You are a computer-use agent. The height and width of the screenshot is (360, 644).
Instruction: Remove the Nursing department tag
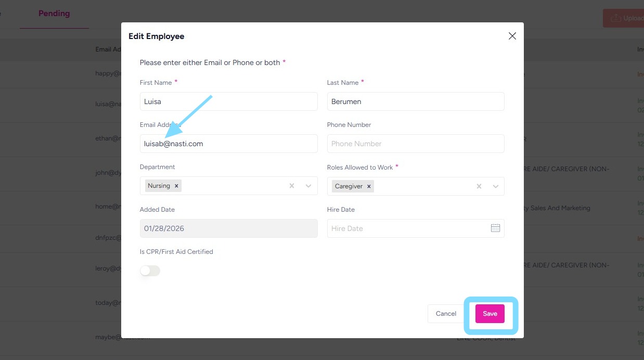176,186
